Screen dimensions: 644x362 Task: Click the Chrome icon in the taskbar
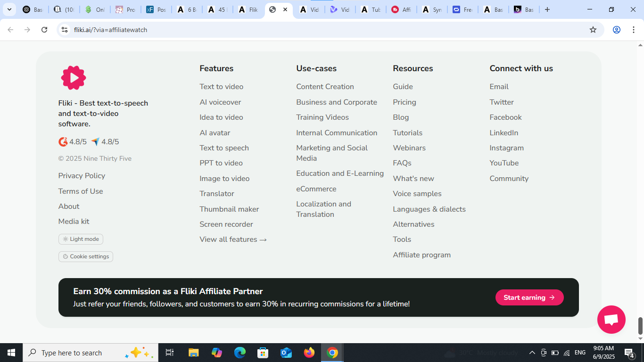[332, 353]
